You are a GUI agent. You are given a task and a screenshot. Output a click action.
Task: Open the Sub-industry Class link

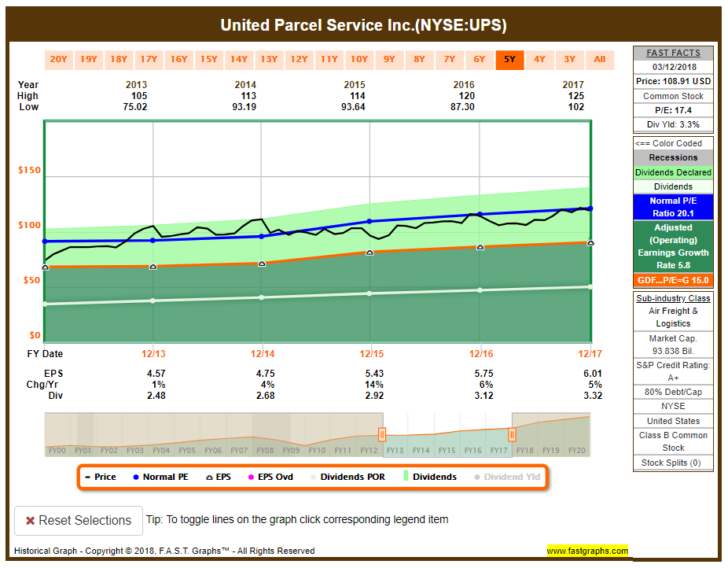coord(673,298)
